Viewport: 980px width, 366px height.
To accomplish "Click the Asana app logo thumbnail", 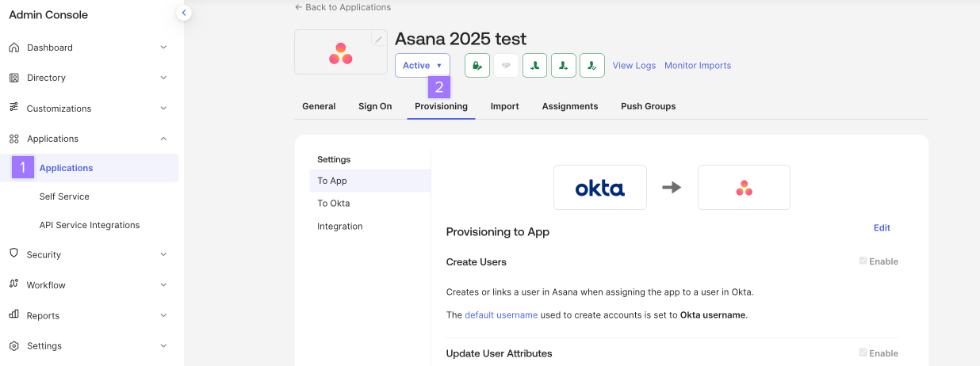I will (341, 54).
